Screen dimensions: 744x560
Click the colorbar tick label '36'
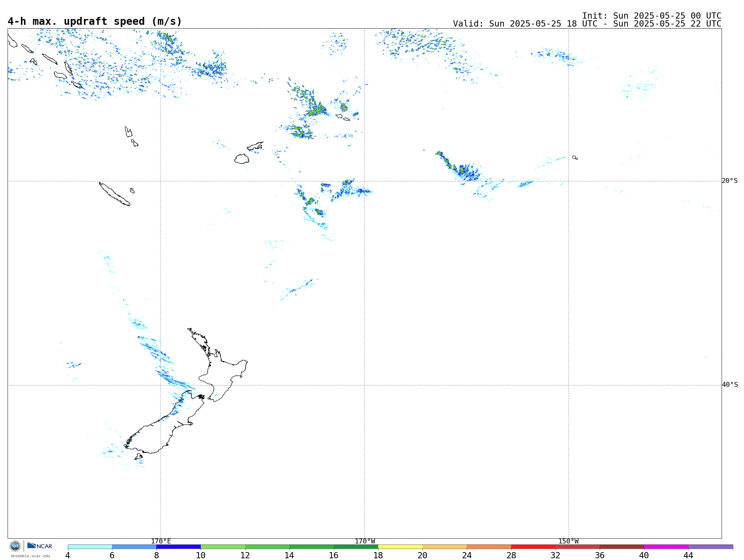point(600,555)
